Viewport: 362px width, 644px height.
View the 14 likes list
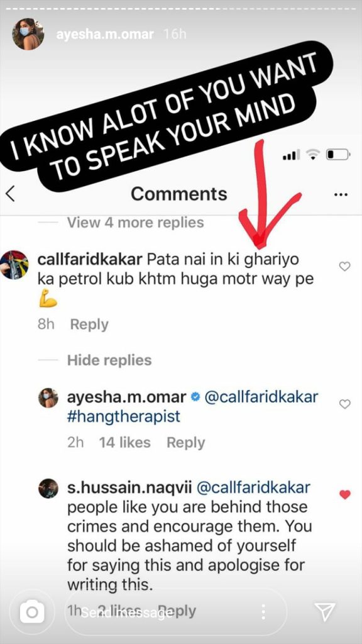(x=125, y=442)
